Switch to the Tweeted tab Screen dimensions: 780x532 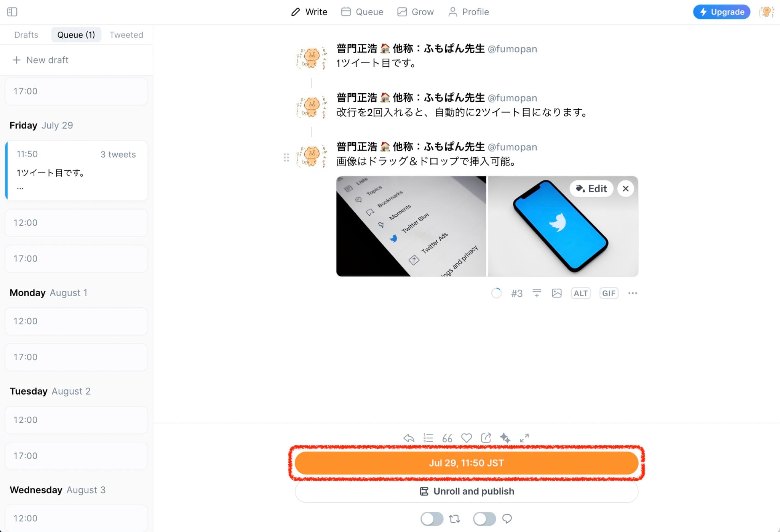coord(126,34)
